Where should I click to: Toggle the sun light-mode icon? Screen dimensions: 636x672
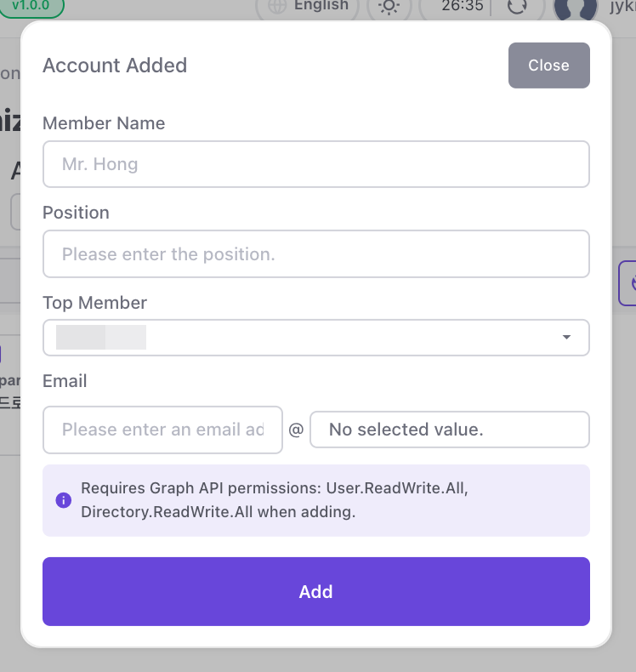(389, 7)
